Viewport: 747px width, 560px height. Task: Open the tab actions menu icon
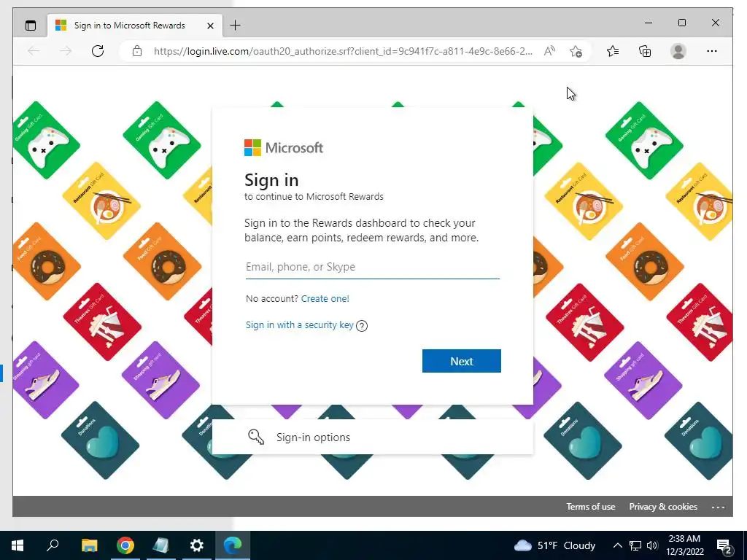click(31, 26)
